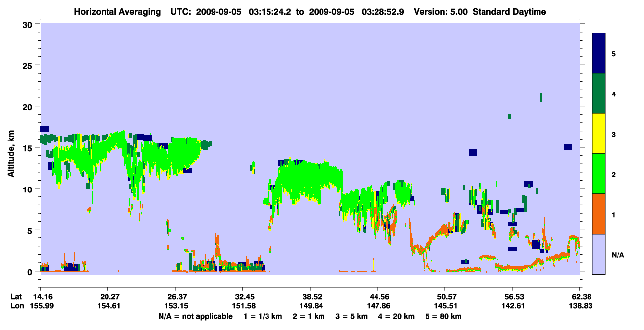Click the altitude tick label 20
644x330 pixels.
[28, 107]
